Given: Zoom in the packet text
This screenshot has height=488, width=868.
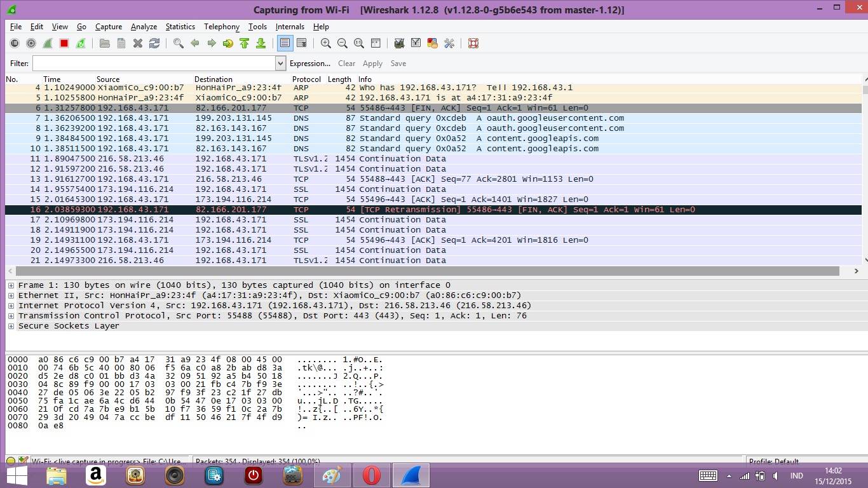Looking at the screenshot, I should [326, 43].
